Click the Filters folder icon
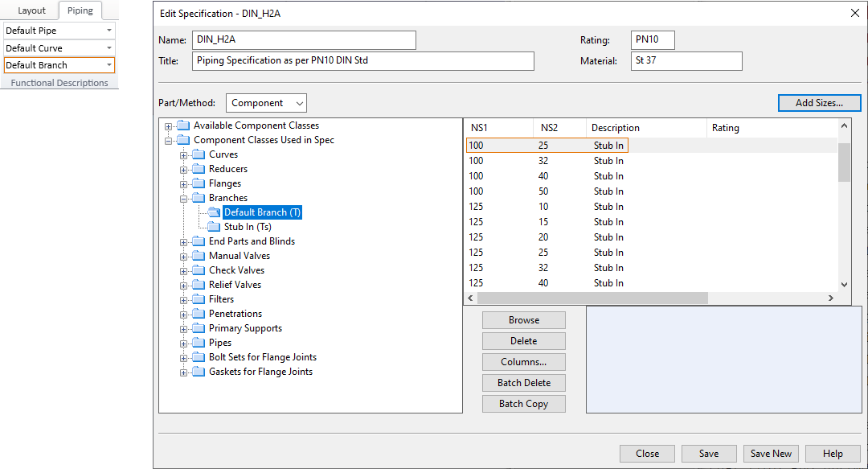This screenshot has height=469, width=868. [199, 299]
